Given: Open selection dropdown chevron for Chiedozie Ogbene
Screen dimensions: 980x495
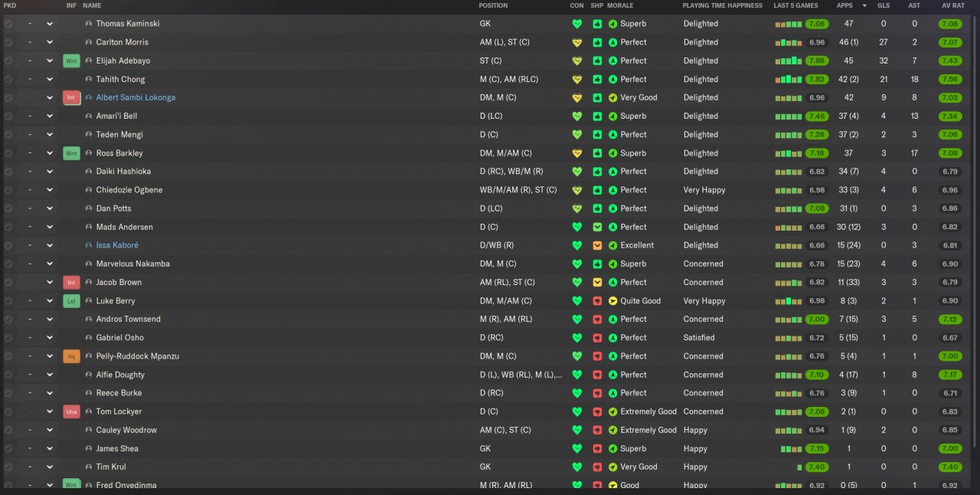Looking at the screenshot, I should (50, 190).
